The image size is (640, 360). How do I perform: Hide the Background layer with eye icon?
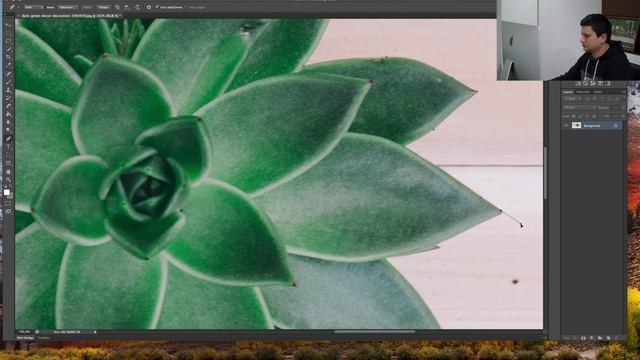(x=565, y=125)
